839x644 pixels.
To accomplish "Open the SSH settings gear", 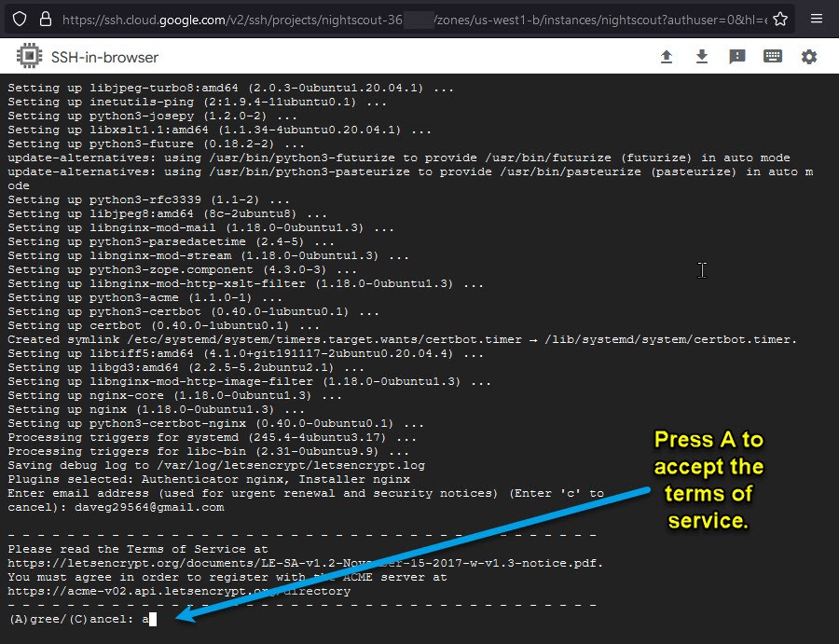I will [809, 57].
